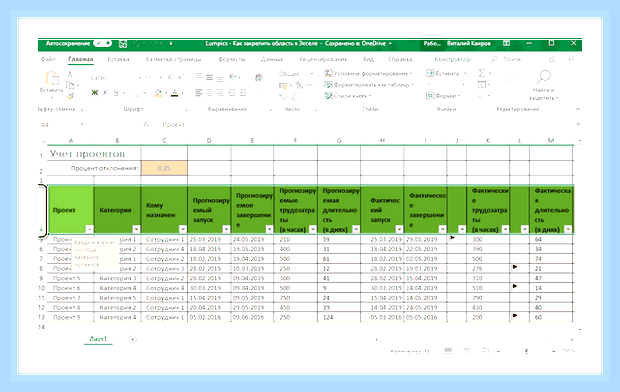620x392 pixels.
Task: Expand the formula bar chevron
Action: (578, 124)
